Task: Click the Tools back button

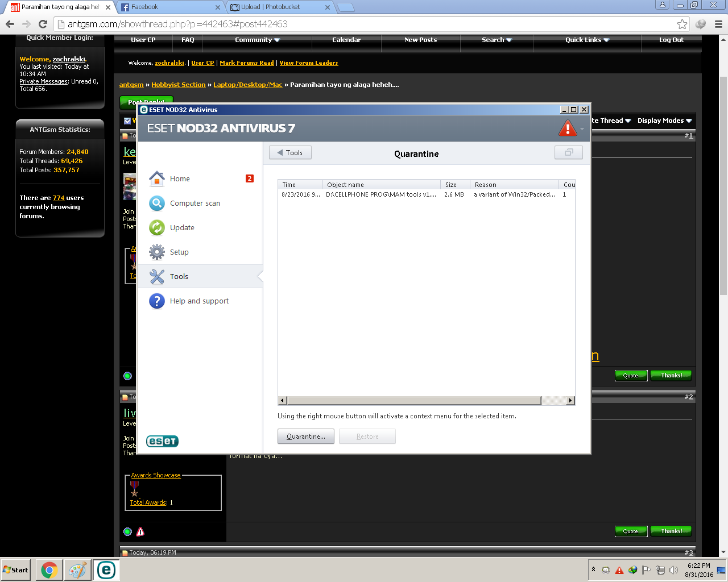Action: (x=290, y=153)
